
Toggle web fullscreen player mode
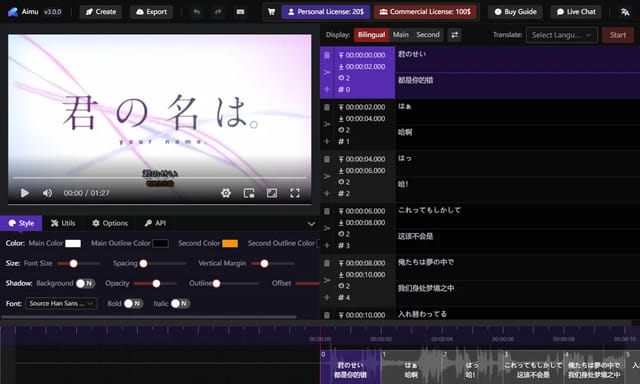(272, 193)
